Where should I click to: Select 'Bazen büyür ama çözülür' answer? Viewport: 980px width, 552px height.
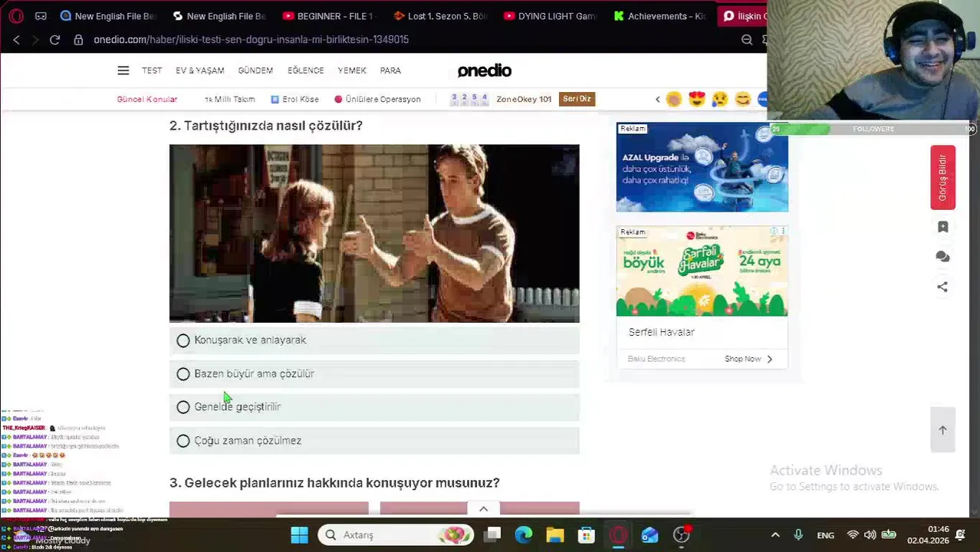[x=374, y=374]
